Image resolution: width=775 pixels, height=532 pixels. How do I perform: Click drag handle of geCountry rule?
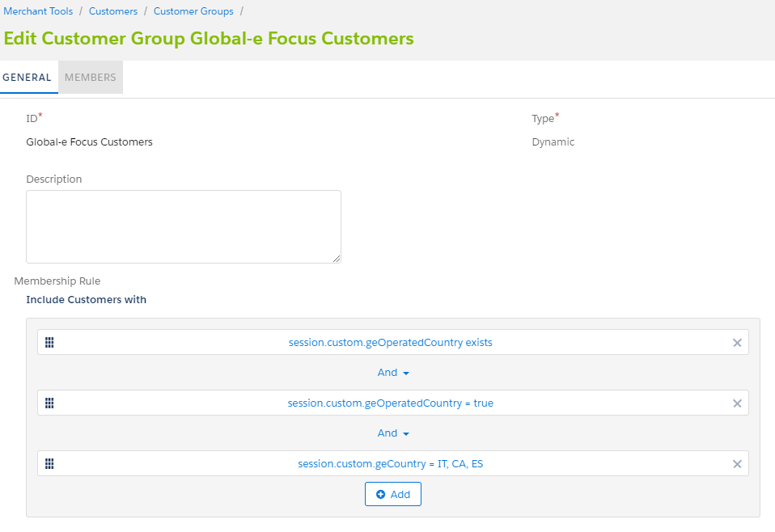[49, 464]
